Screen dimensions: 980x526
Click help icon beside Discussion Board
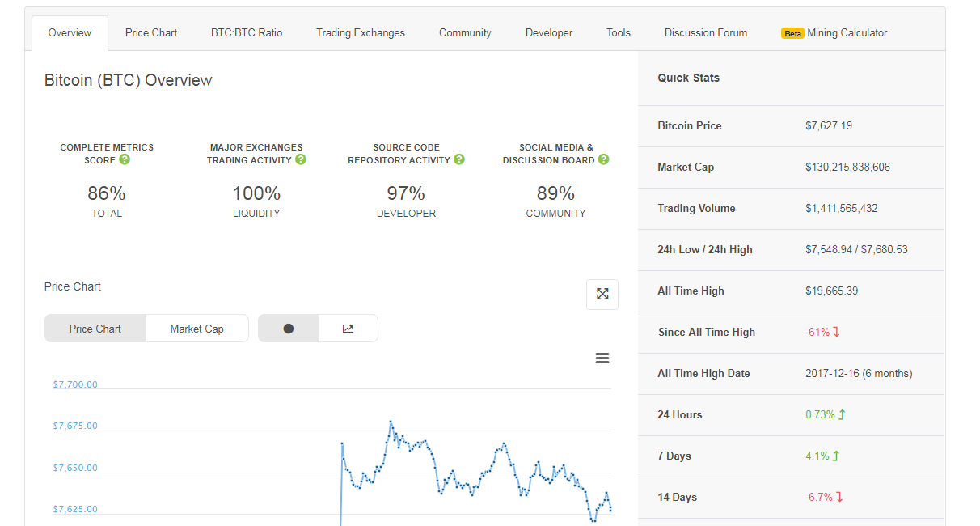(603, 159)
